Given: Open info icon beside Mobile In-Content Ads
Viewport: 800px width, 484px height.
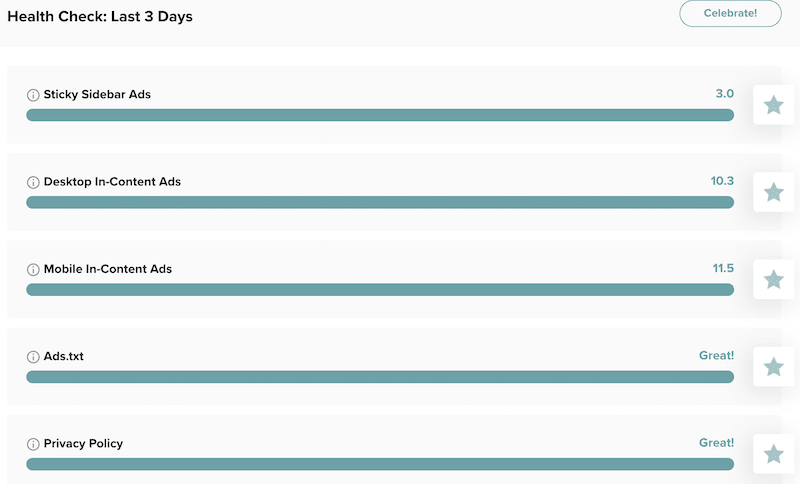Looking at the screenshot, I should point(33,269).
